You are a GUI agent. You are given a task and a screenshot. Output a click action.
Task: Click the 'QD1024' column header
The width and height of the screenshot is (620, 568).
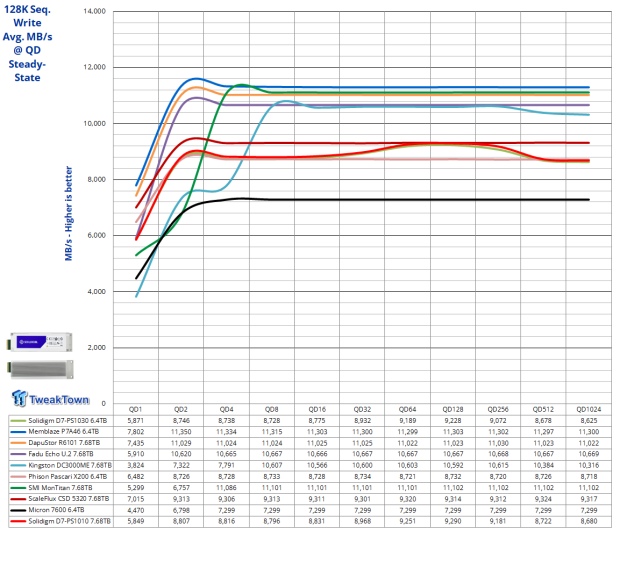[588, 409]
